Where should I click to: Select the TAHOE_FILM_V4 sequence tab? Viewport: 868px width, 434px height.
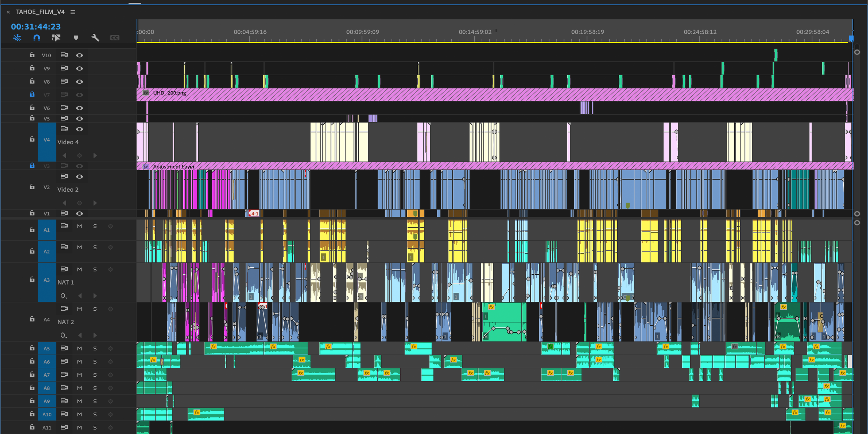point(40,12)
